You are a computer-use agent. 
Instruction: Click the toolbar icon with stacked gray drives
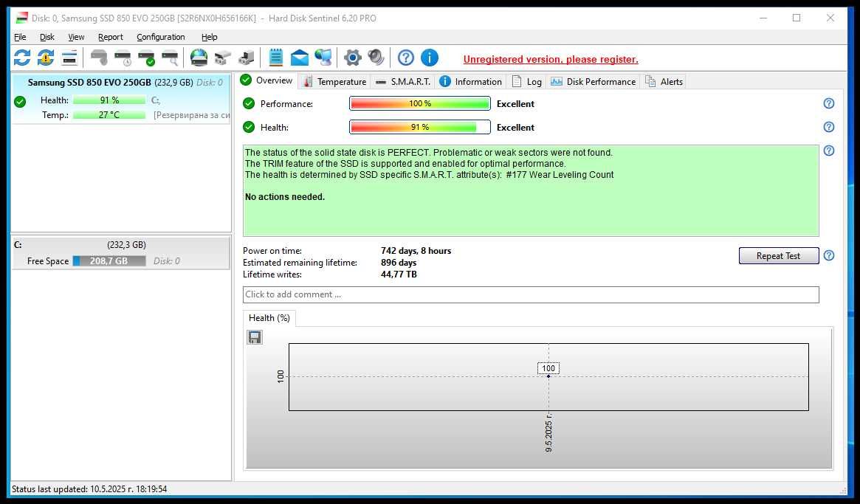(x=247, y=57)
